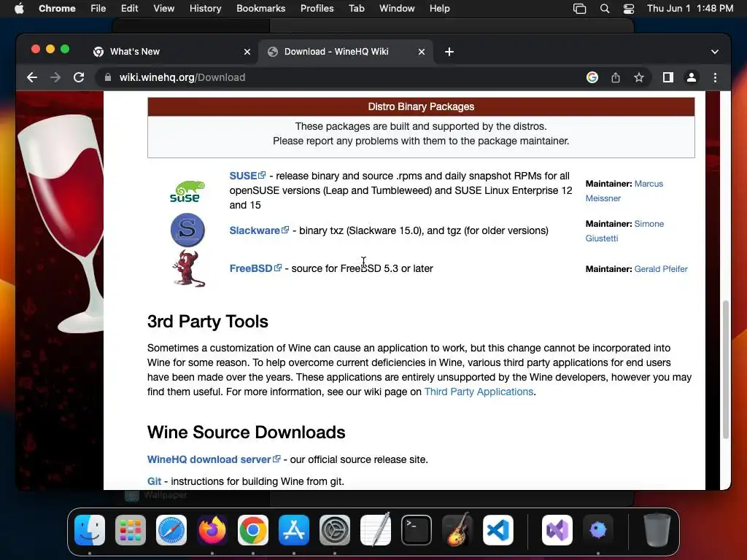Open the Chrome application menu
The height and width of the screenshot is (560, 747).
click(57, 9)
